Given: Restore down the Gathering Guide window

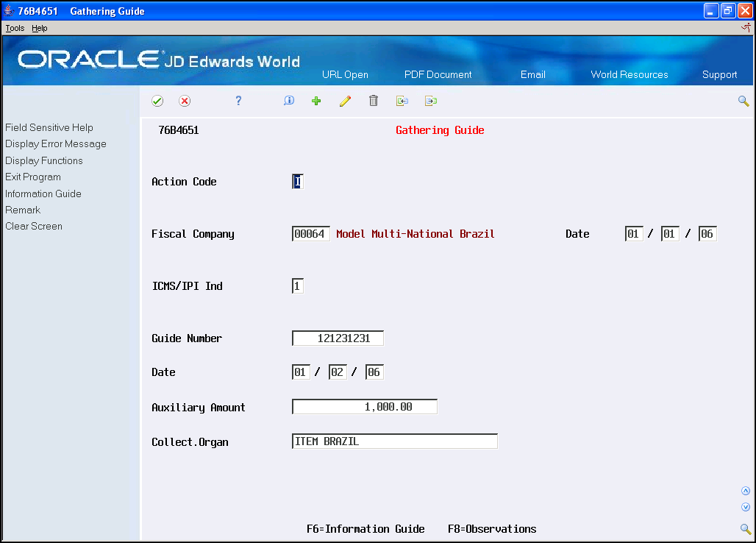Looking at the screenshot, I should click(728, 10).
